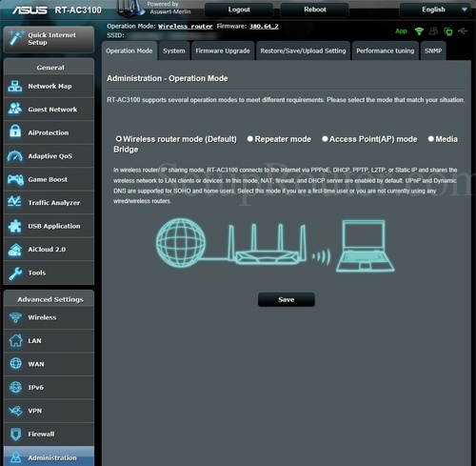Viewport: 476px width, 466px height.
Task: Click the router topology diagram image
Action: [x=275, y=246]
